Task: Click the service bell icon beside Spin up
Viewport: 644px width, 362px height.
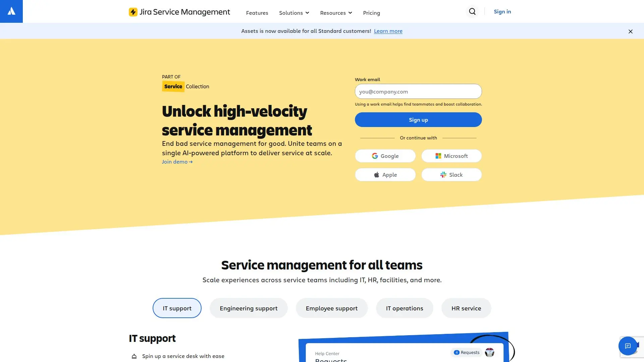Action: (x=134, y=356)
